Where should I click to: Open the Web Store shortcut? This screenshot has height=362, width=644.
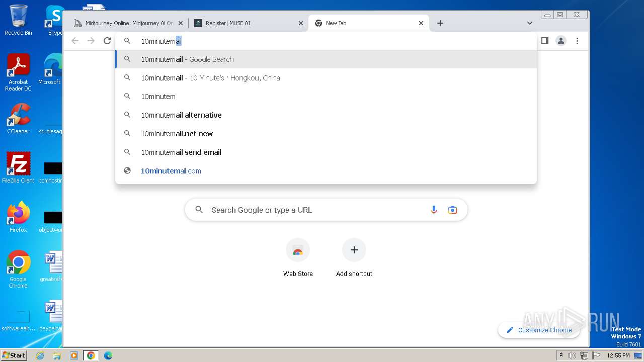(x=298, y=258)
